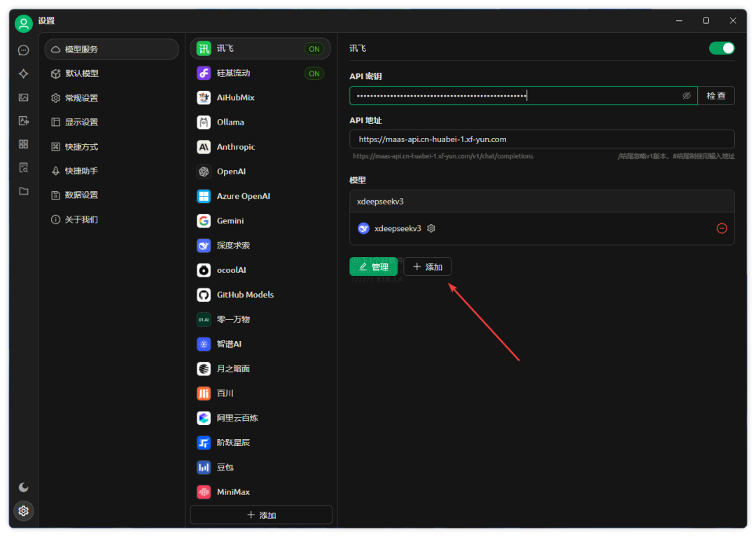Open the chat assistant sidebar icon
This screenshot has width=756, height=537.
pyautogui.click(x=24, y=50)
